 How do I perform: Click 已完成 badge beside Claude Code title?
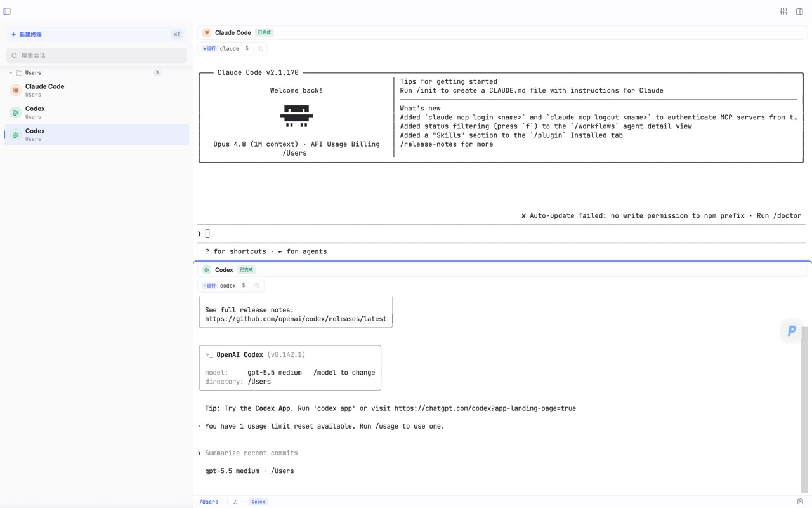click(x=265, y=32)
